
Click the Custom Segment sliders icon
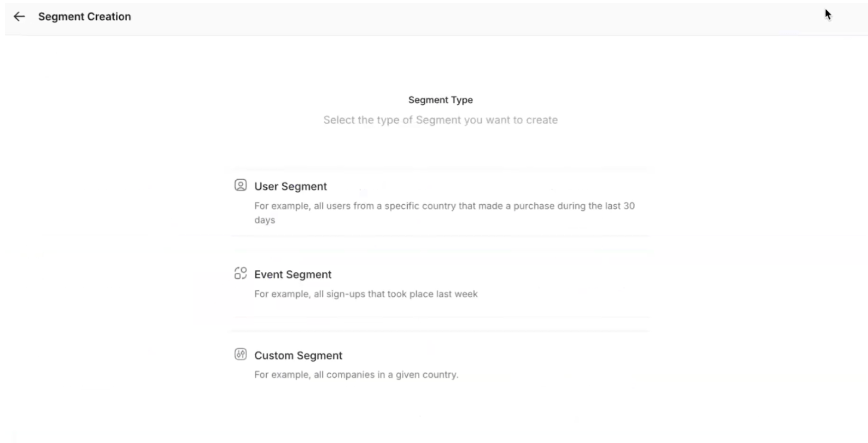[240, 355]
